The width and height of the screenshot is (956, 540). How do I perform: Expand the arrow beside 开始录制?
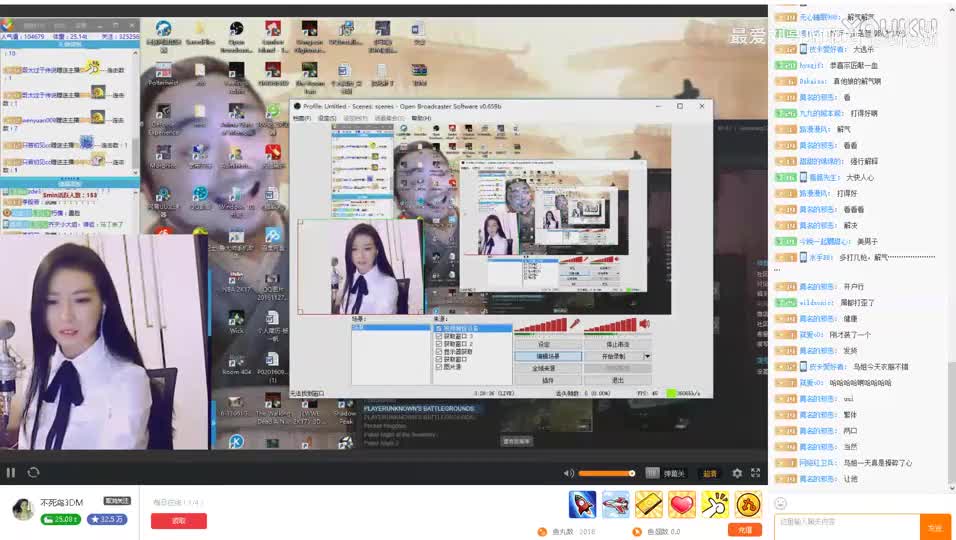[647, 357]
